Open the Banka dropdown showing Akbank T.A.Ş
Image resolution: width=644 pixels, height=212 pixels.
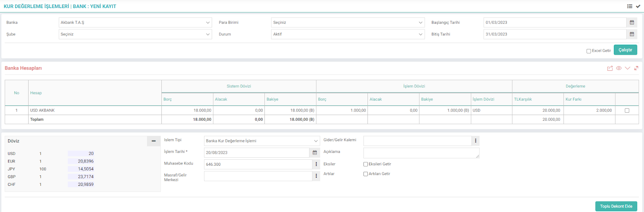point(135,23)
